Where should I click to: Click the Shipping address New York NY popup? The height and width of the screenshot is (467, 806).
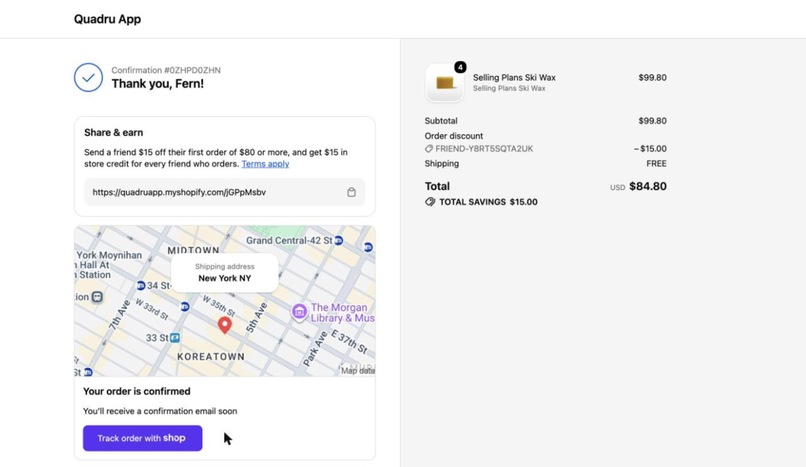pyautogui.click(x=225, y=273)
